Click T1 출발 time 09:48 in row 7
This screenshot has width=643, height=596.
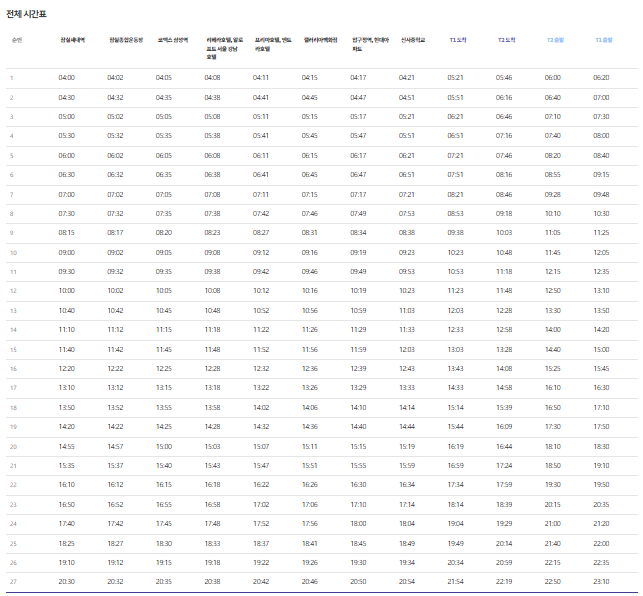click(601, 194)
